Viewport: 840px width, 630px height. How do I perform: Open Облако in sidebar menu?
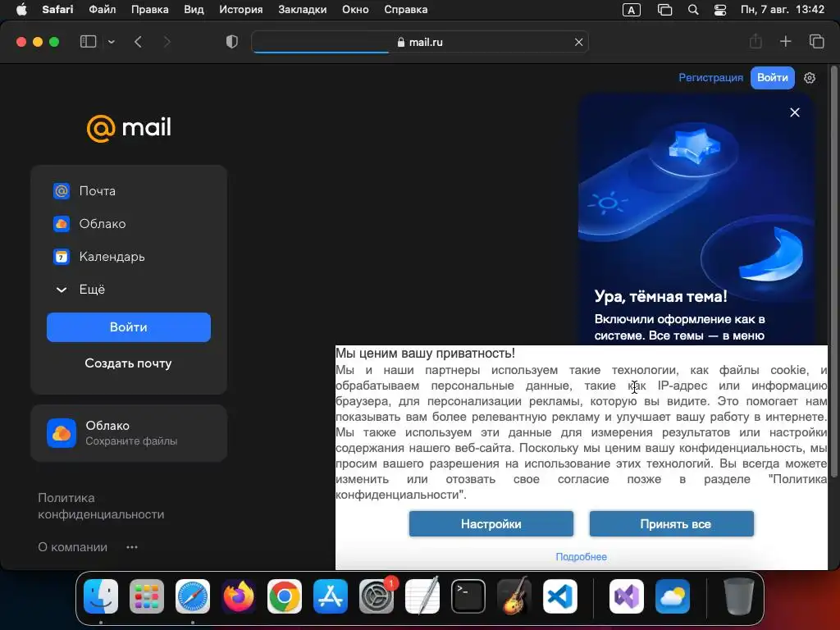[89, 223]
